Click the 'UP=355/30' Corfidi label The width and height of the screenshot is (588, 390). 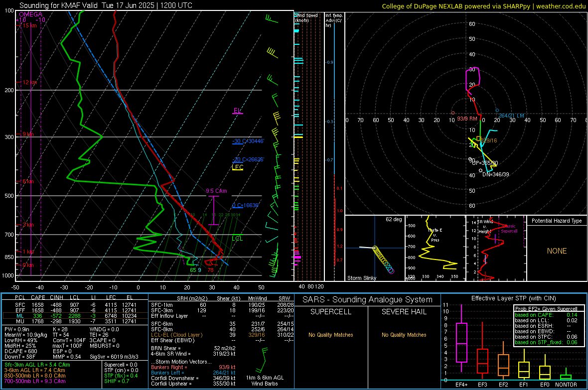tap(485, 163)
